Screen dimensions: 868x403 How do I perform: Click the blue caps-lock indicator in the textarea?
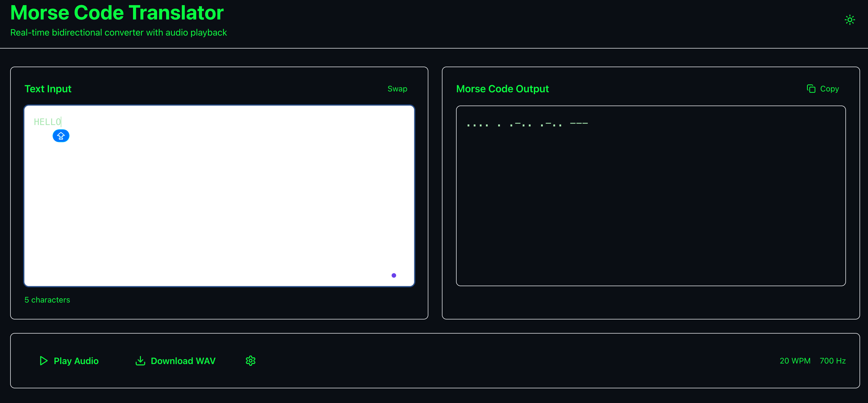[61, 136]
